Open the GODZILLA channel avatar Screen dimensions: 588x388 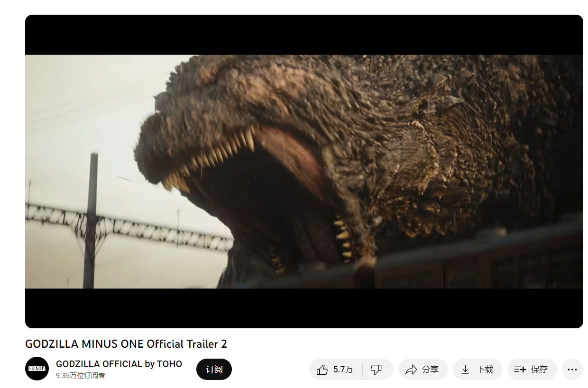(x=37, y=369)
